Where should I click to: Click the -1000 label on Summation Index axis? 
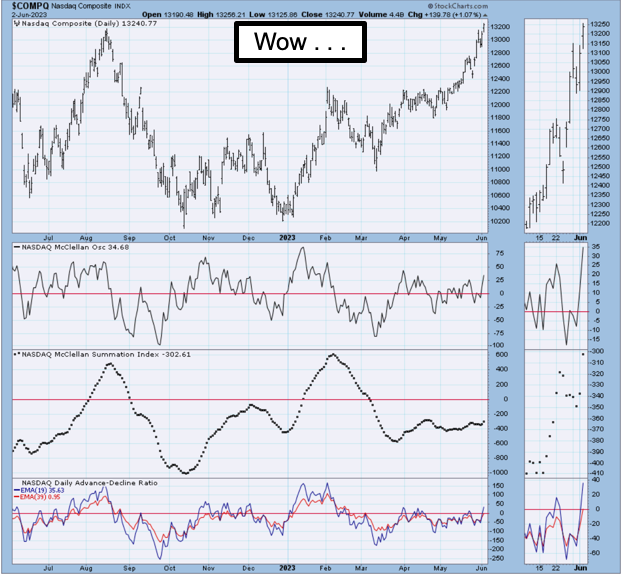[x=501, y=472]
